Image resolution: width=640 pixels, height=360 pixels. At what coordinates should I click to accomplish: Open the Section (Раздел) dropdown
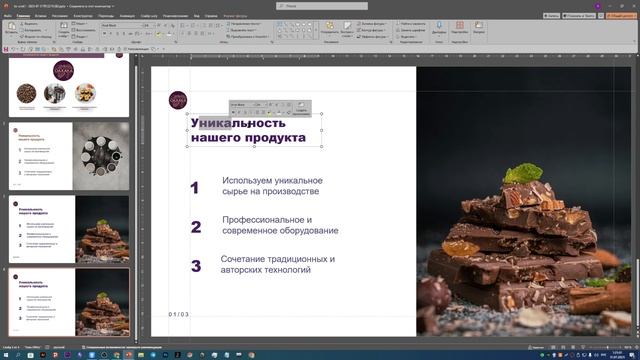[79, 36]
